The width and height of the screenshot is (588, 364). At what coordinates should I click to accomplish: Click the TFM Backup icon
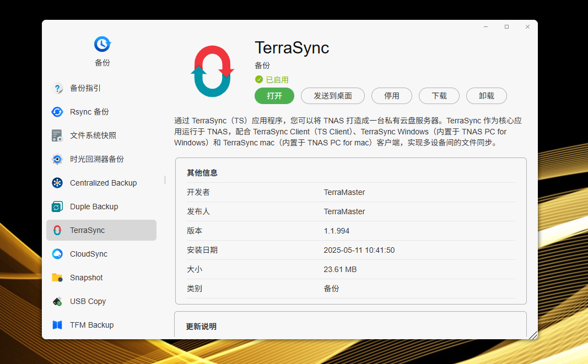tap(57, 325)
